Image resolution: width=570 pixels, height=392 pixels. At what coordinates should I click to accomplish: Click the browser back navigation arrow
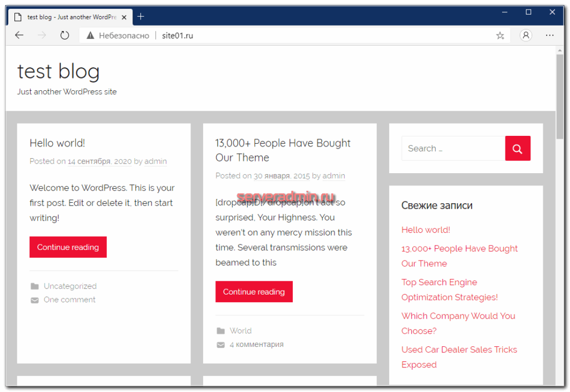[19, 35]
